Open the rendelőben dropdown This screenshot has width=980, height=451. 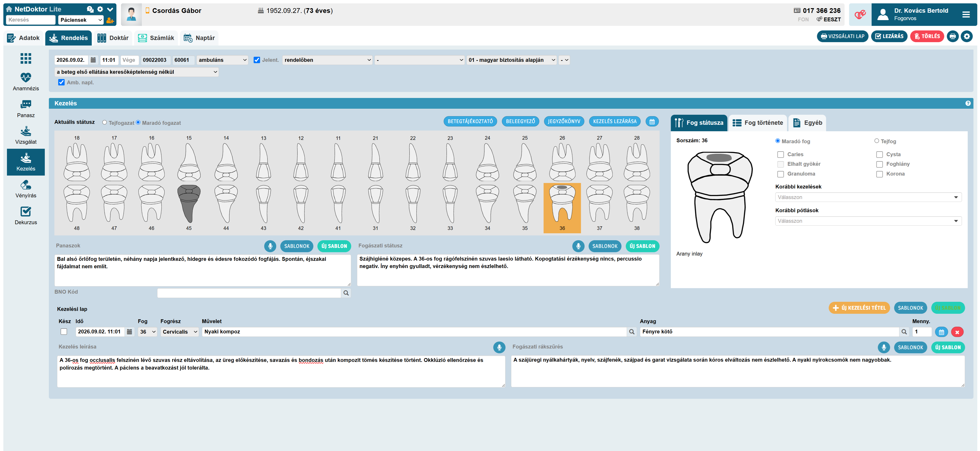(327, 60)
